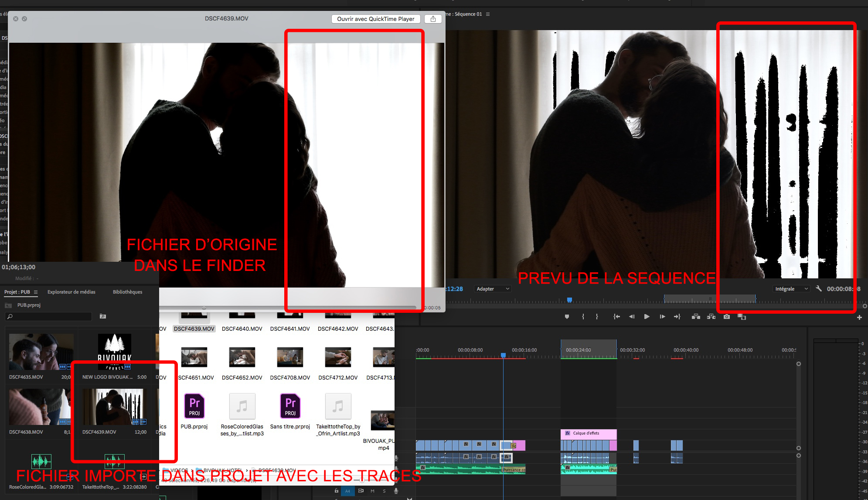
Task: Toggle the A4 track target button
Action: 347,491
